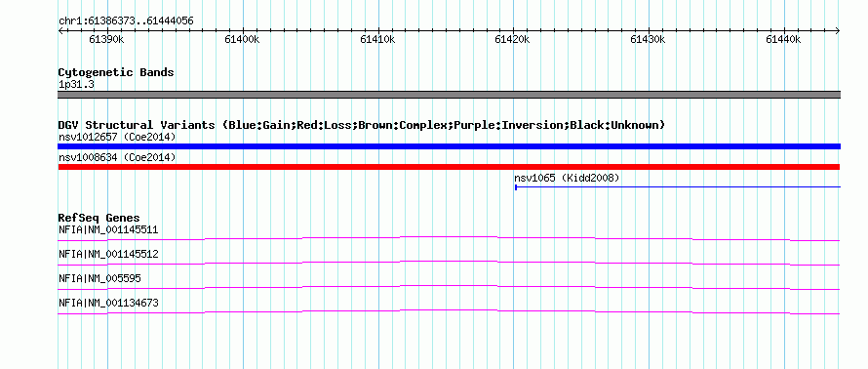
Task: Click the 61430k ruler tick label
Action: pos(649,40)
